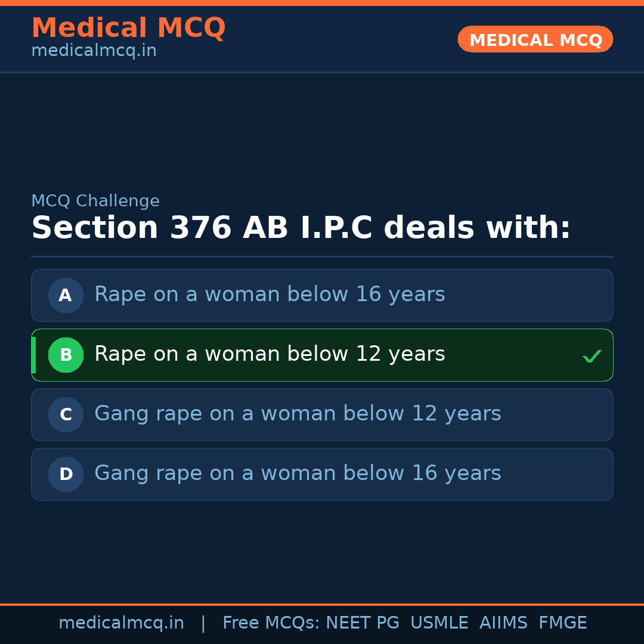Click the Medical MCQ header title
Screen dimensions: 644x644
coord(128,28)
